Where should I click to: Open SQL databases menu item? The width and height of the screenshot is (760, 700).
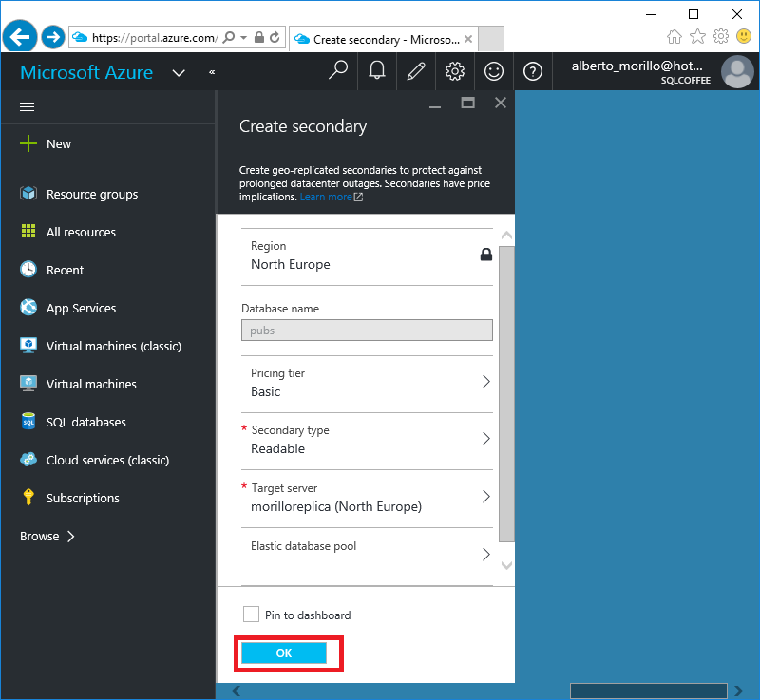pyautogui.click(x=85, y=422)
